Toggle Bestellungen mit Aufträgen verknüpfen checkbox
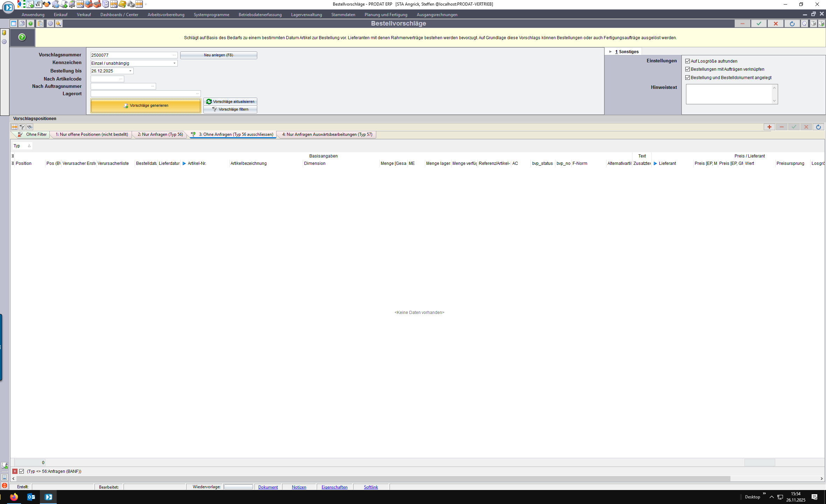 point(688,69)
